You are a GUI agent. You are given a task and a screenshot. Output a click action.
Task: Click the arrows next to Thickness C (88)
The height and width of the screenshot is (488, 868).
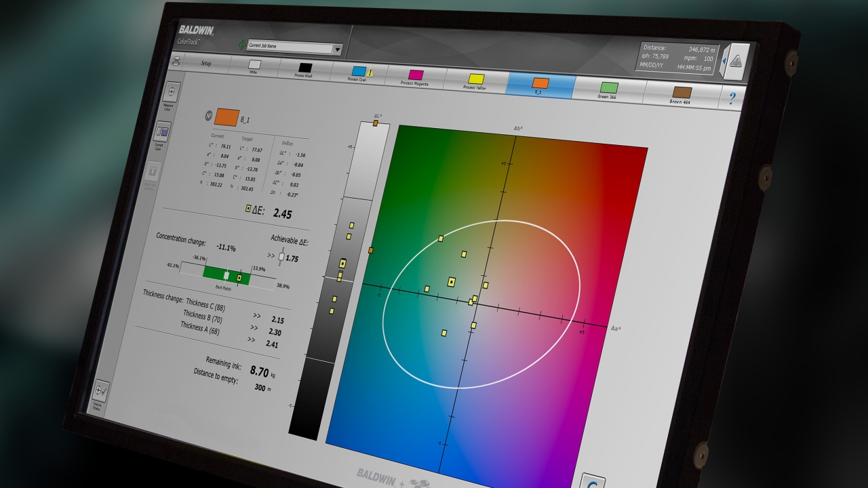tap(257, 316)
